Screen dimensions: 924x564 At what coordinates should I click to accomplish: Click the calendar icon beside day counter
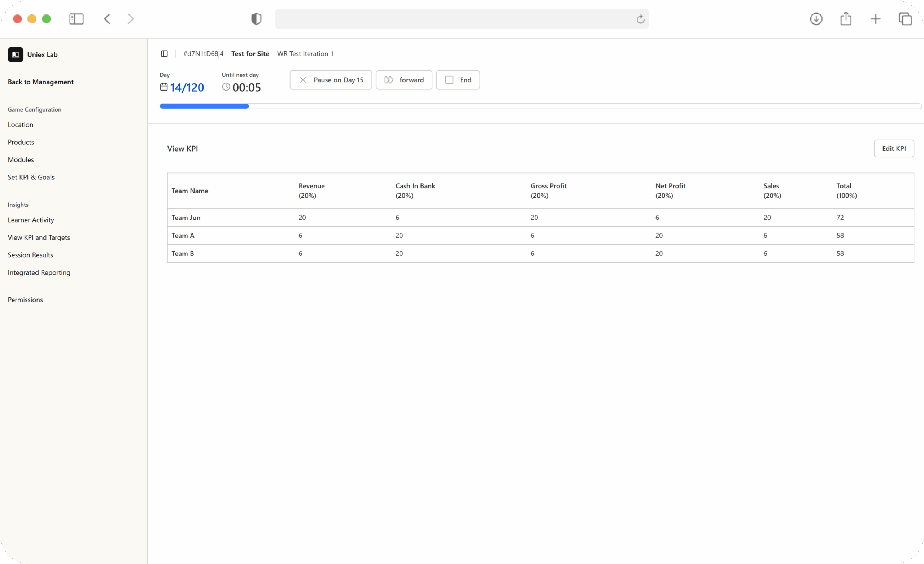pyautogui.click(x=164, y=87)
